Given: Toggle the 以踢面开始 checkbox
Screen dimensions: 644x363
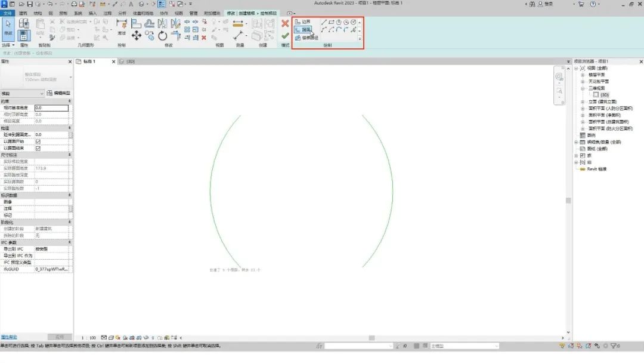Looking at the screenshot, I should pos(38,141).
